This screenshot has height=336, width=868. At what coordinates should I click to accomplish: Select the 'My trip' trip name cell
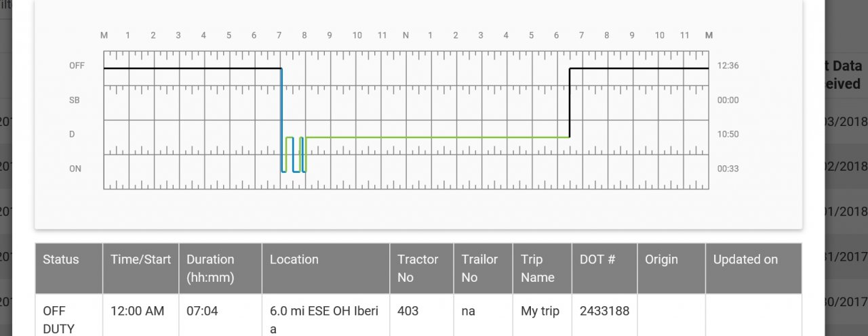pyautogui.click(x=539, y=311)
